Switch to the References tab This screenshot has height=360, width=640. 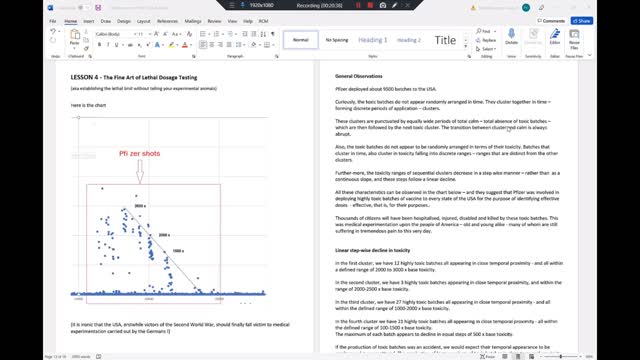pyautogui.click(x=167, y=21)
